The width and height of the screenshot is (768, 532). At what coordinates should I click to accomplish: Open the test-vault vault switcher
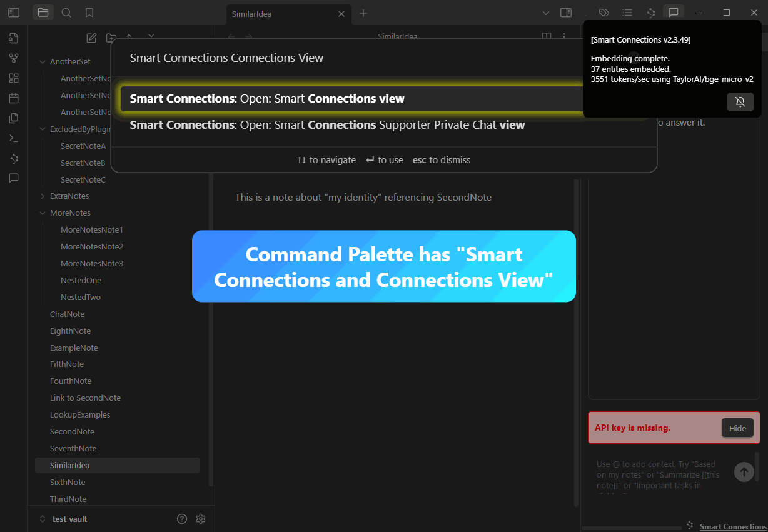point(63,519)
